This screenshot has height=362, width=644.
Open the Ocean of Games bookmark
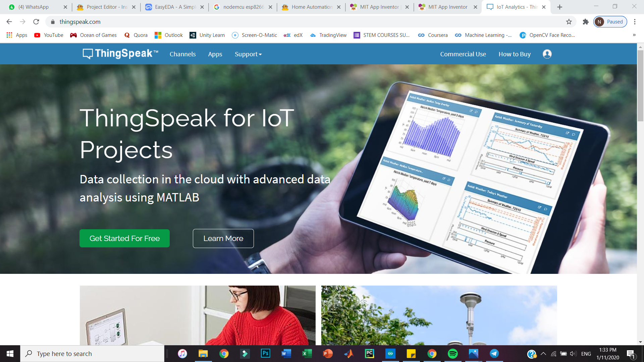point(93,35)
